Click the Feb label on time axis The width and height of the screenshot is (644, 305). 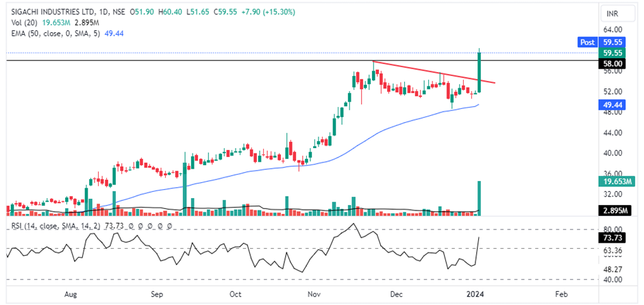560,293
